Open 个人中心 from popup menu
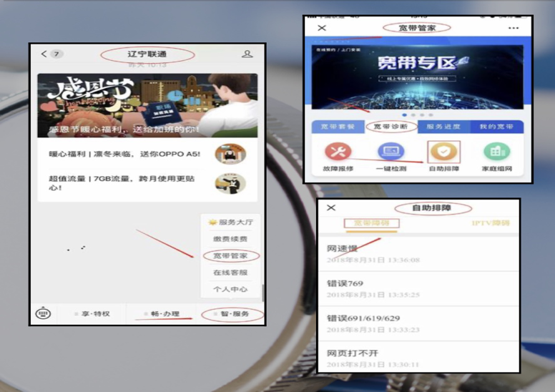The image size is (555, 392). (230, 289)
